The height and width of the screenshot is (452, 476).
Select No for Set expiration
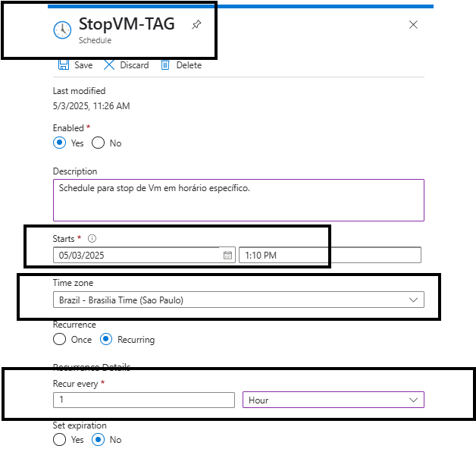click(98, 440)
